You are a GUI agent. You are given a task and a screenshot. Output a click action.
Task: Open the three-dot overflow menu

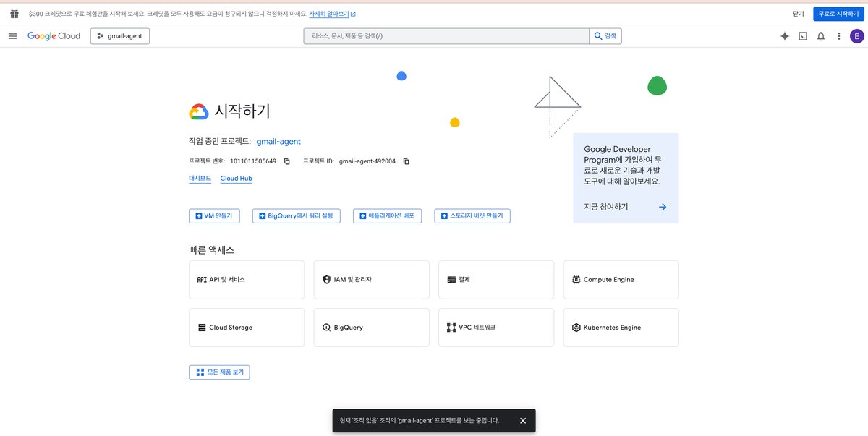838,35
